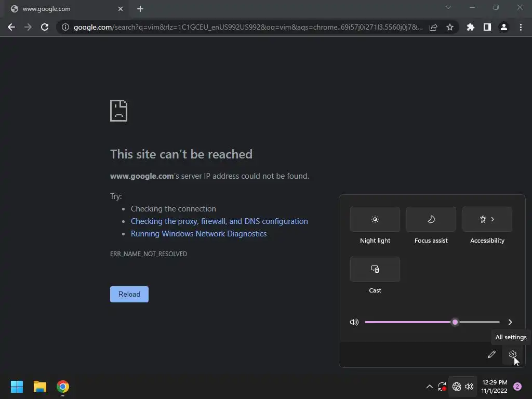Close the www.google.com tab
532x399 pixels.
pyautogui.click(x=121, y=9)
